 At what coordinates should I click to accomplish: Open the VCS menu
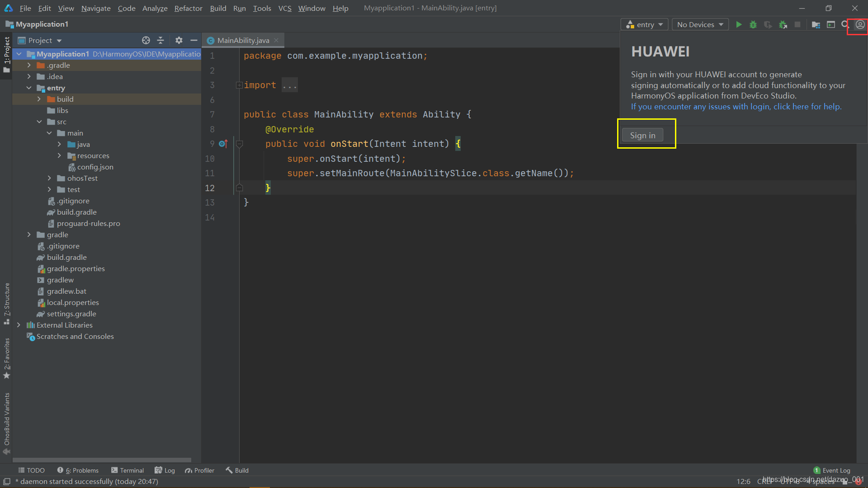[x=285, y=8]
